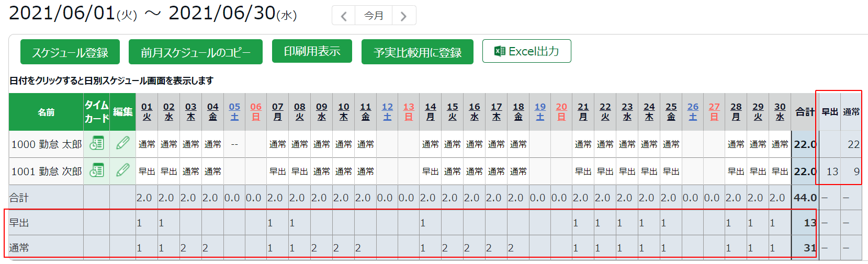Open timecard icon for 勤怠 太郎
This screenshot has height=264, width=868.
pyautogui.click(x=97, y=143)
